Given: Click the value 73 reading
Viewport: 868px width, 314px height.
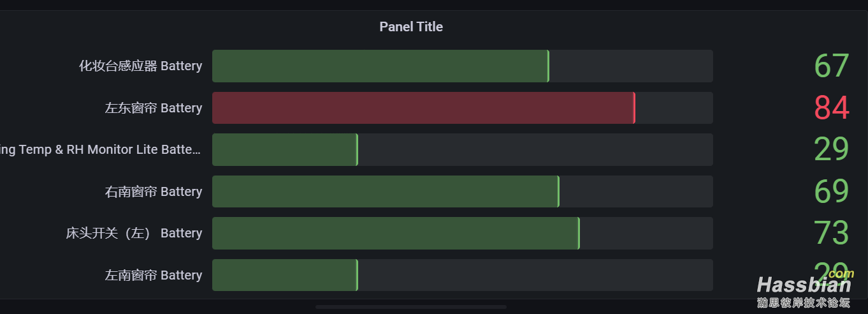Looking at the screenshot, I should pyautogui.click(x=832, y=233).
